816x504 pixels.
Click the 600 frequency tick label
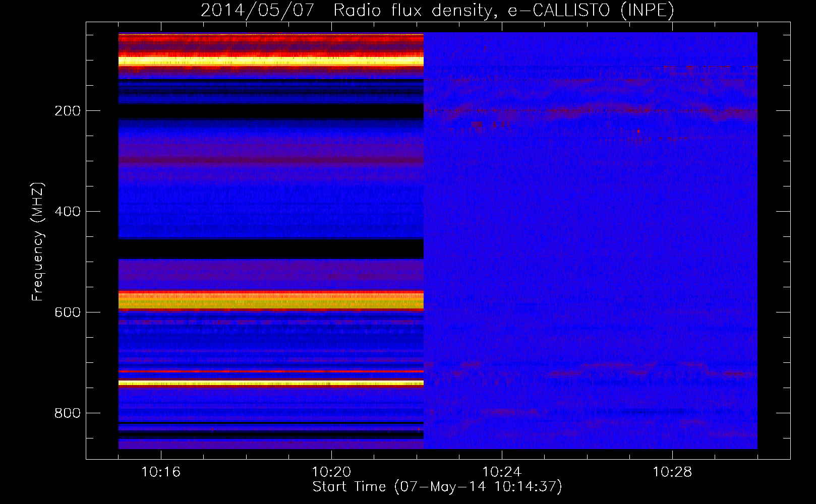point(68,312)
